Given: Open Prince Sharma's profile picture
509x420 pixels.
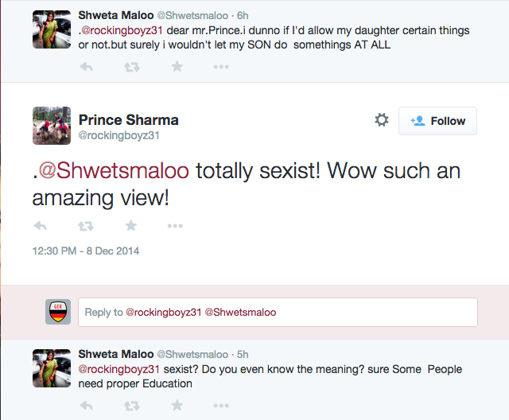Looking at the screenshot, I should [52, 126].
